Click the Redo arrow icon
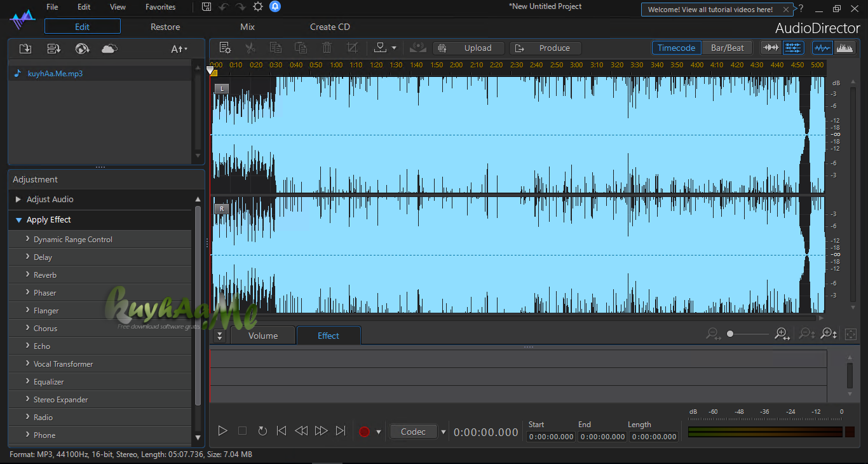This screenshot has height=464, width=868. [x=240, y=7]
